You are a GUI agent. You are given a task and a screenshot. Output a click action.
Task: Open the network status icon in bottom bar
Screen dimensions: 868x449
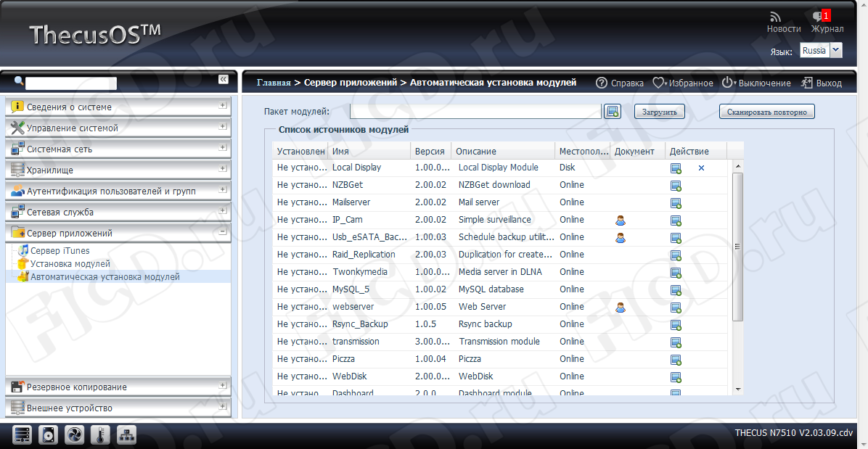point(127,434)
